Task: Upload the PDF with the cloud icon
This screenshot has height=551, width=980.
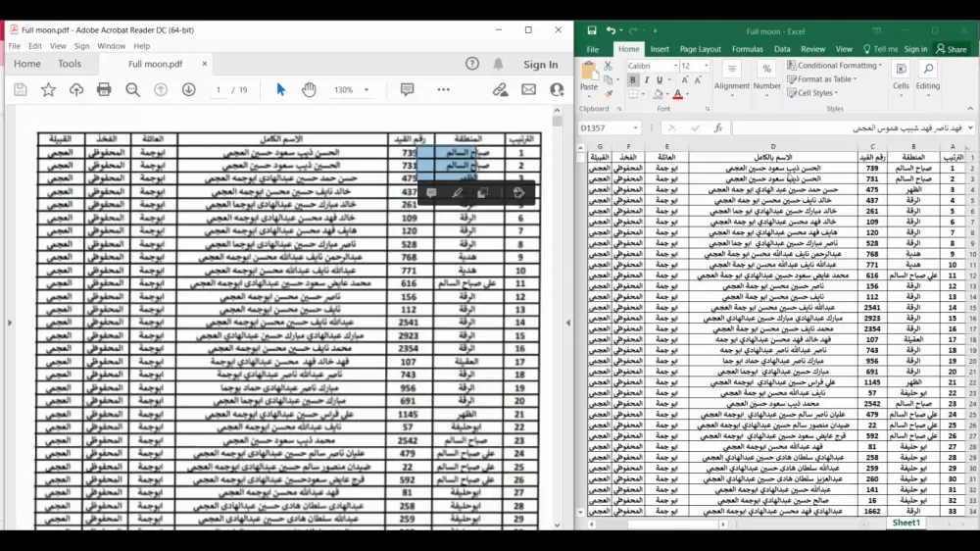Action: [x=76, y=90]
